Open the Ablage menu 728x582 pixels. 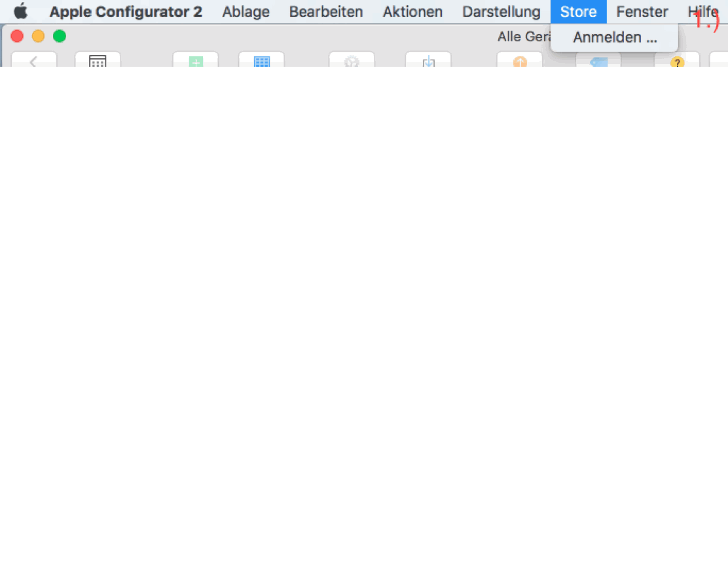pos(246,12)
